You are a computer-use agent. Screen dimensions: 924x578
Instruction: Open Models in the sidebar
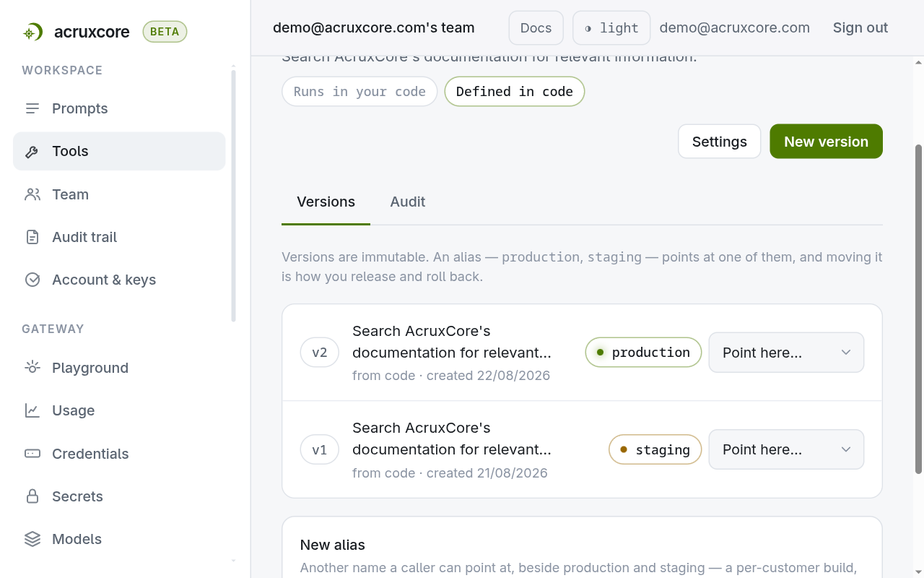tap(119, 539)
